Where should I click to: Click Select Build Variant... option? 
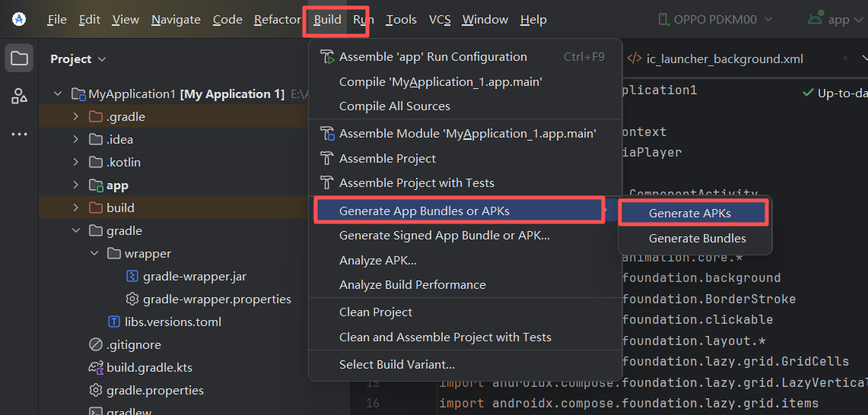[x=396, y=364]
